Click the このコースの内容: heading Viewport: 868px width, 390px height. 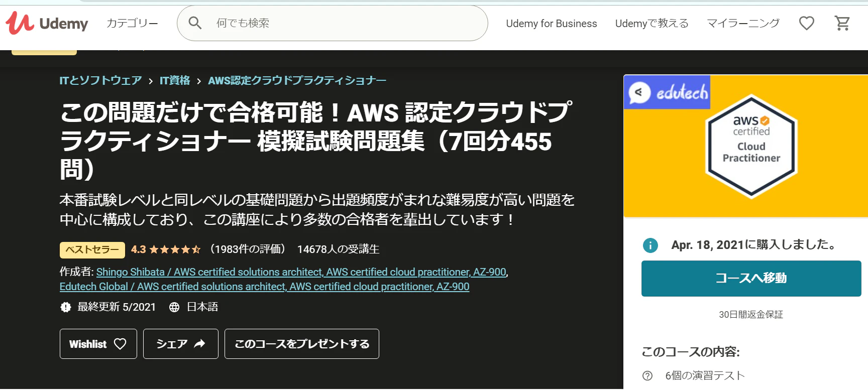coord(691,352)
